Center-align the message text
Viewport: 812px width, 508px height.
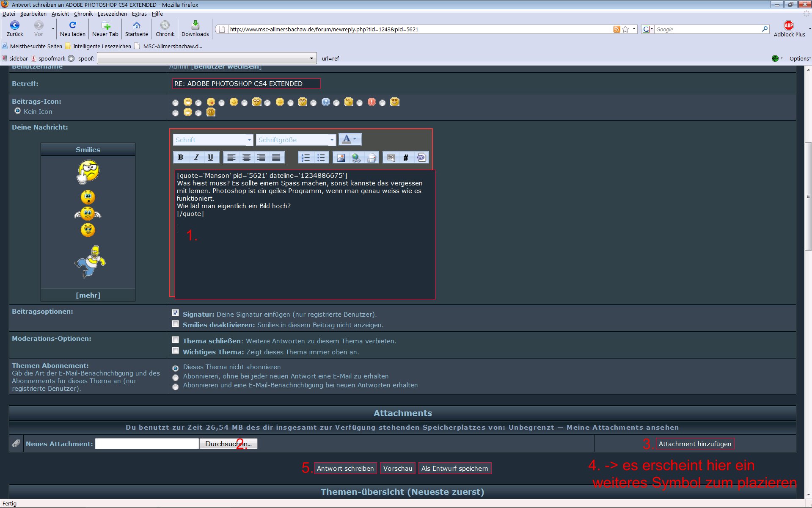pyautogui.click(x=246, y=157)
